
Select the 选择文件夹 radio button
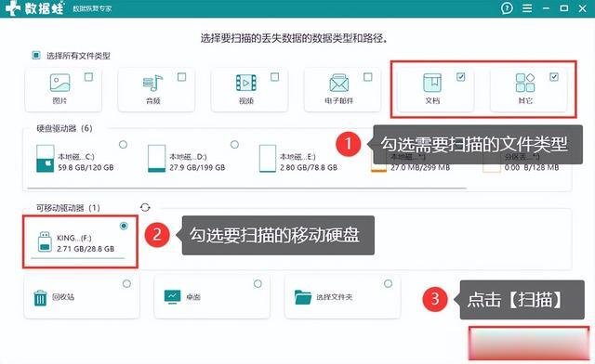pyautogui.click(x=388, y=283)
